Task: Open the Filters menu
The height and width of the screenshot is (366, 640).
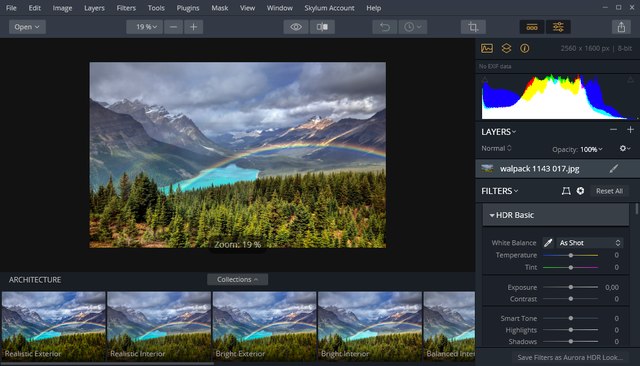Action: click(126, 8)
